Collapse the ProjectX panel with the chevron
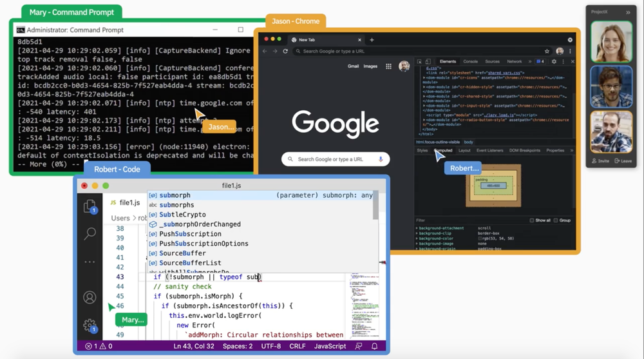The height and width of the screenshot is (359, 644). pos(628,12)
